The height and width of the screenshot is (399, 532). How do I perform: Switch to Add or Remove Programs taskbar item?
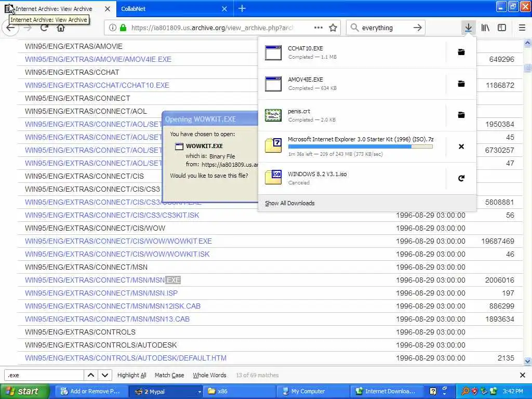(90, 391)
